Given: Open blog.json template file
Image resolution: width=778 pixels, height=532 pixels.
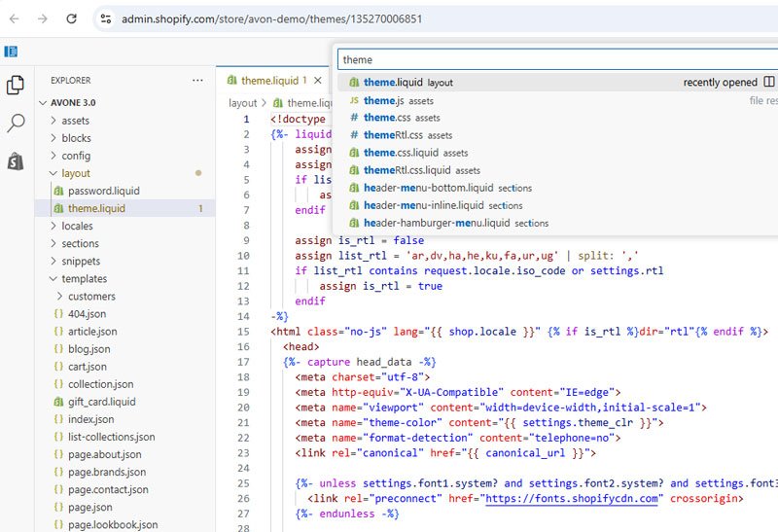Looking at the screenshot, I should tap(125, 349).
